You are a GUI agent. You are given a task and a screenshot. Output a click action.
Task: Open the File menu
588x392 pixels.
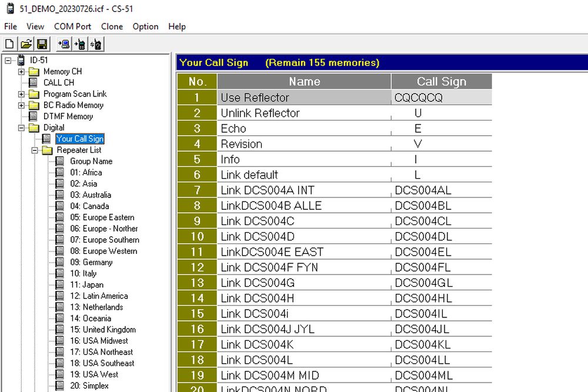11,26
